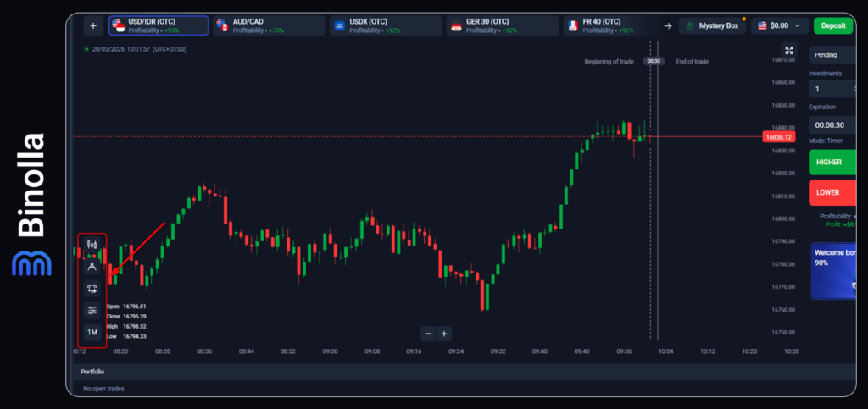Open the Welcome bonus banner
The image size is (868, 409).
tap(833, 271)
